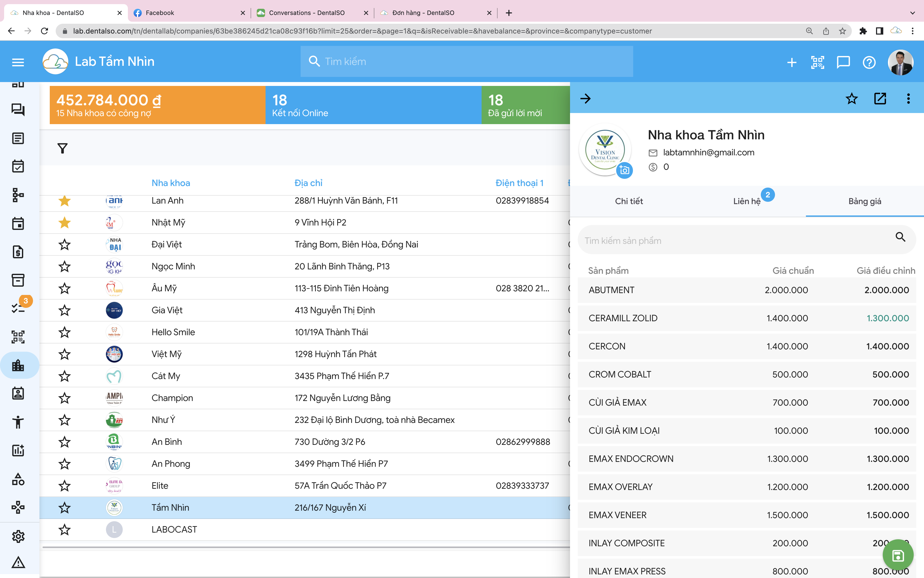Open the QR code scanner in header
This screenshot has height=578, width=924.
817,62
